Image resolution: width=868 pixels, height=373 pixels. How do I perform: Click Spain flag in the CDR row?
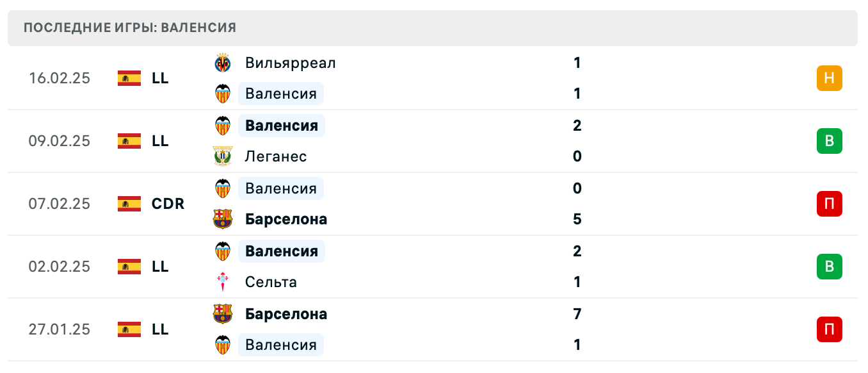129,204
